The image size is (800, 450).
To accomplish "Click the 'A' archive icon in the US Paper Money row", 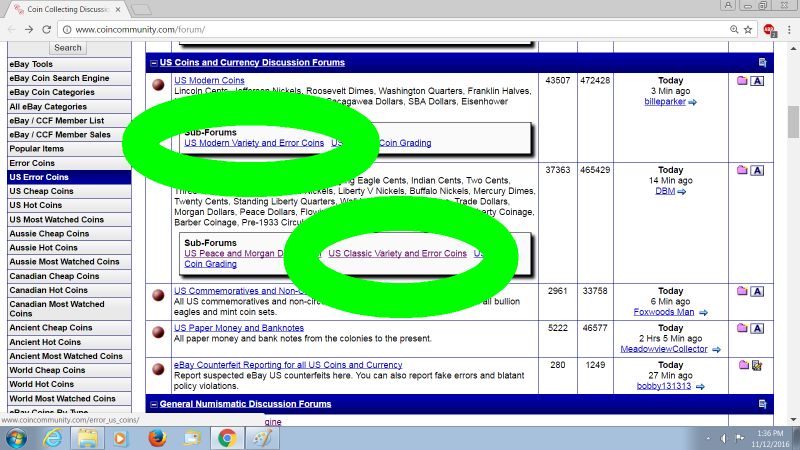I will pos(757,328).
